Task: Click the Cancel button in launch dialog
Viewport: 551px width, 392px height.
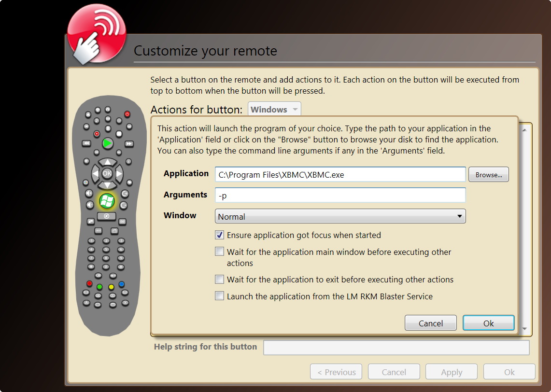Action: click(430, 323)
